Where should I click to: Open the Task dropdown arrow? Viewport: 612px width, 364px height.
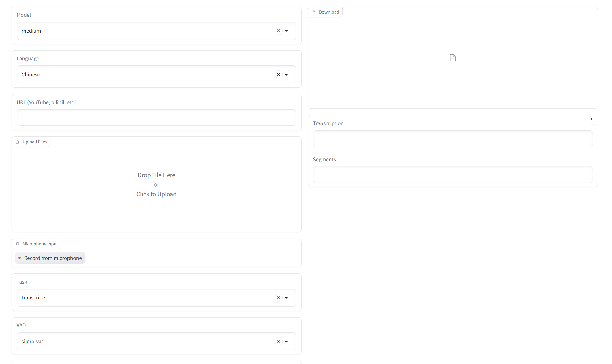point(286,298)
